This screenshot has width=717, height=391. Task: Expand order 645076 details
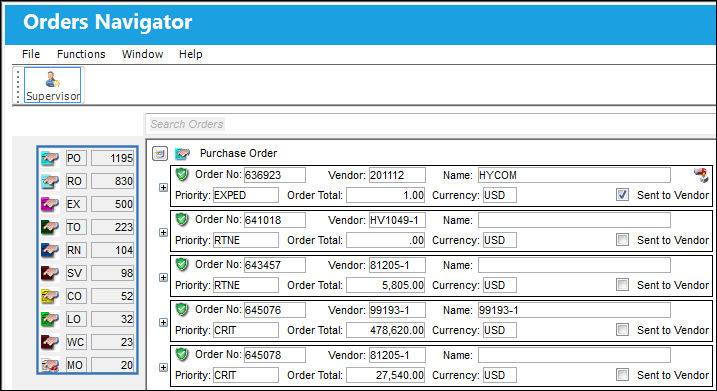tap(163, 322)
